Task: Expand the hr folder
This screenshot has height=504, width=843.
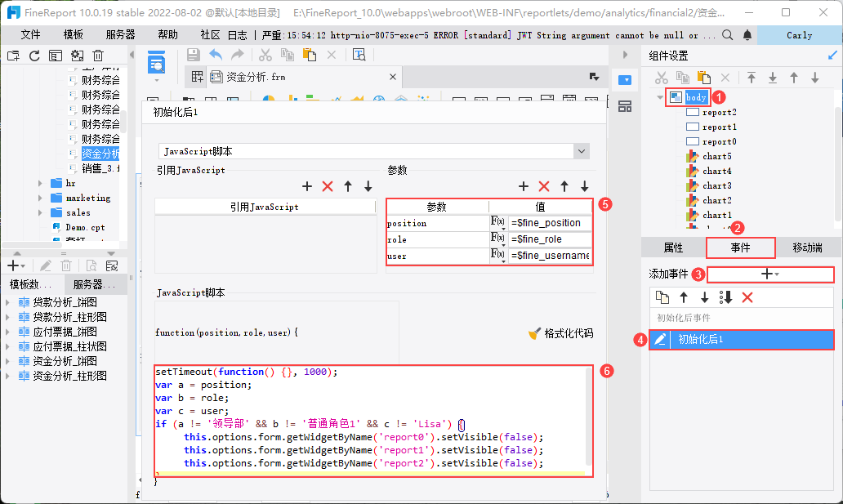Action: pos(40,184)
